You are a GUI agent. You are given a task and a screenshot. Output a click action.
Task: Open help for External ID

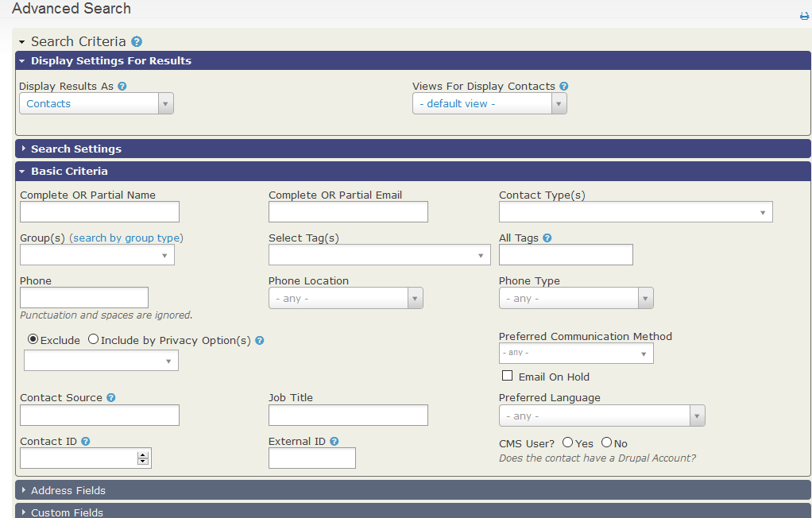pos(333,441)
